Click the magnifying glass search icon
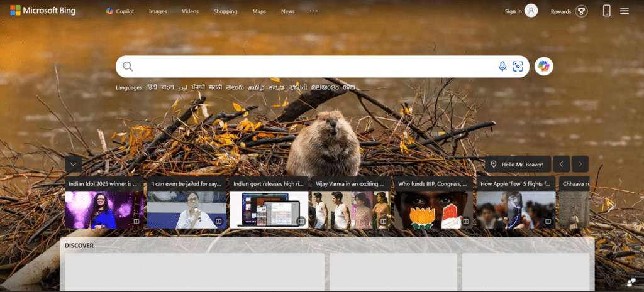Image resolution: width=644 pixels, height=292 pixels. coord(128,67)
